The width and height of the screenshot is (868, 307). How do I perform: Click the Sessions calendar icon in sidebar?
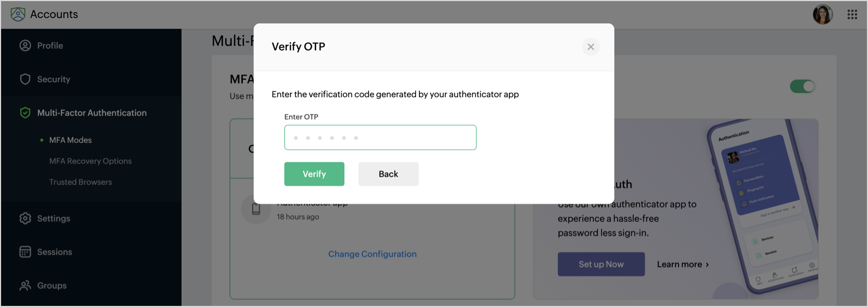pos(25,252)
